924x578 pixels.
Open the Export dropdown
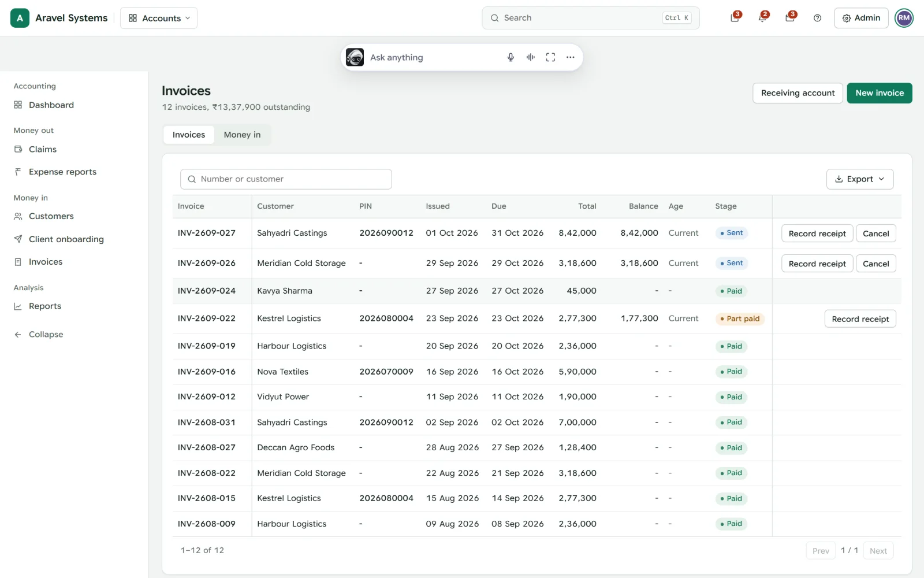(x=860, y=179)
